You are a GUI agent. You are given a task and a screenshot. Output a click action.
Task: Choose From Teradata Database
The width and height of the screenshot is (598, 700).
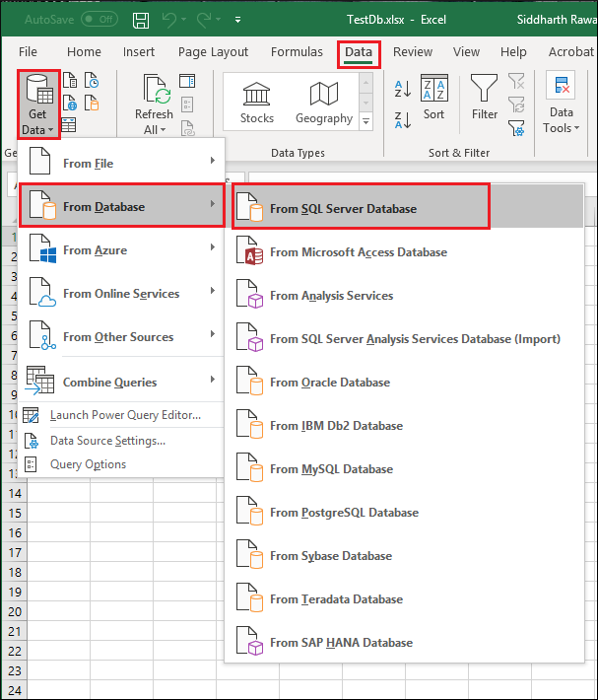(x=405, y=598)
